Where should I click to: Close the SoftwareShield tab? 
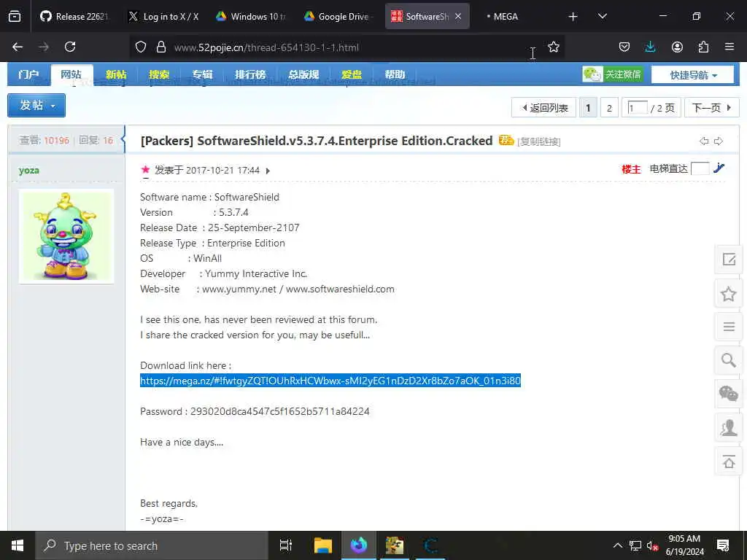click(458, 17)
